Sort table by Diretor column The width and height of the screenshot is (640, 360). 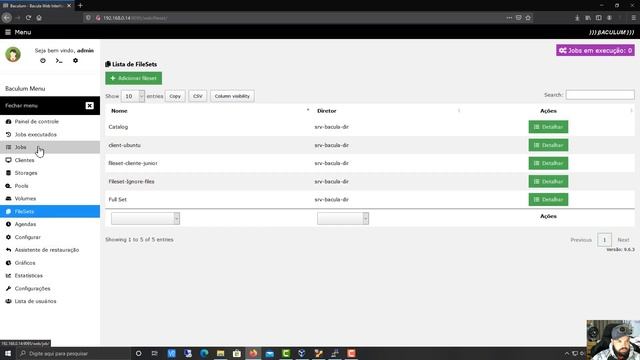coord(388,111)
